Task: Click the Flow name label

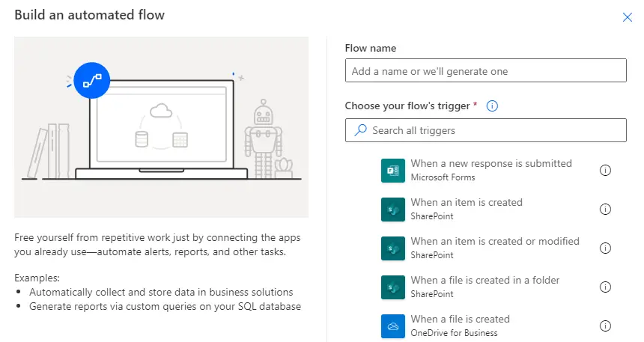Action: coord(371,48)
